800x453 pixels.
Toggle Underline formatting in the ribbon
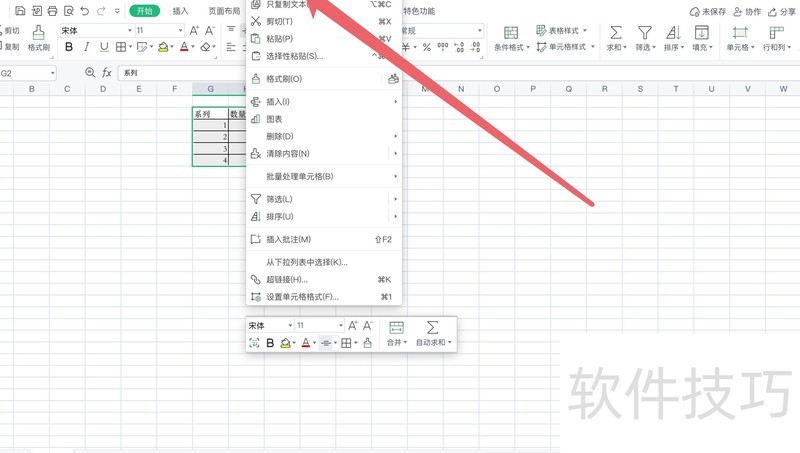104,47
